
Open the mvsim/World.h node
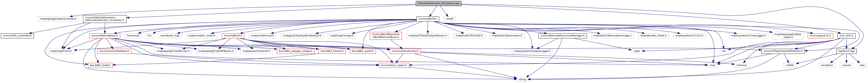tap(427, 19)
